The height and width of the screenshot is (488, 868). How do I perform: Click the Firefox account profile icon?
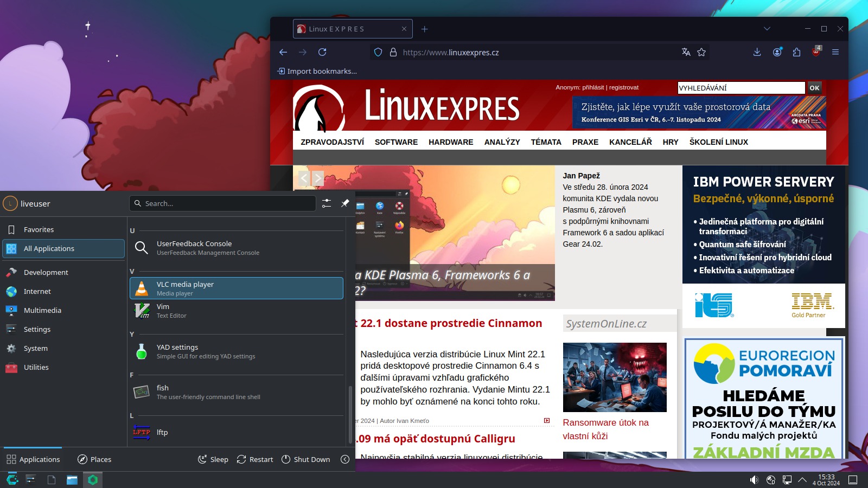[777, 52]
